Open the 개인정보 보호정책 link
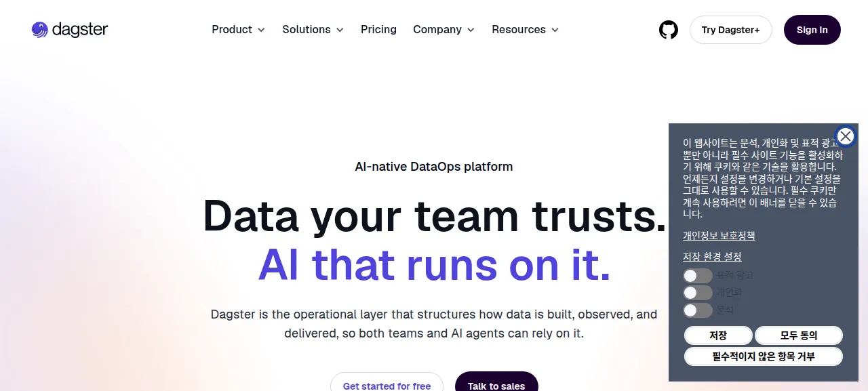This screenshot has height=391, width=868. point(719,236)
